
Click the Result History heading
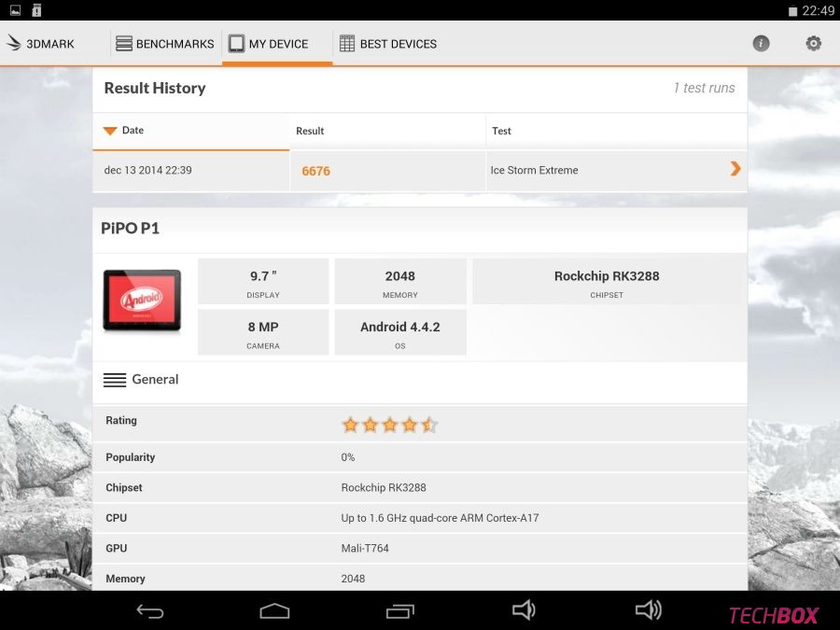pos(155,88)
